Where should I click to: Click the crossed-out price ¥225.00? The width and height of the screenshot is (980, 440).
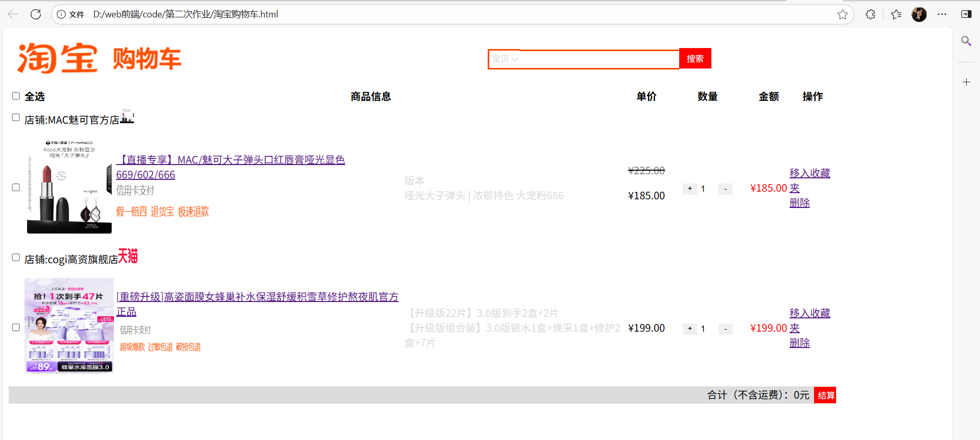647,171
